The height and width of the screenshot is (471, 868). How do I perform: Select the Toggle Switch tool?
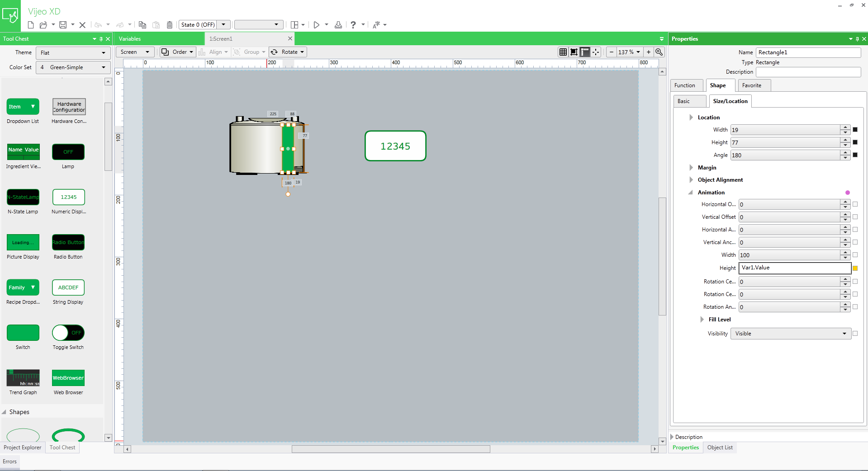[x=68, y=337]
